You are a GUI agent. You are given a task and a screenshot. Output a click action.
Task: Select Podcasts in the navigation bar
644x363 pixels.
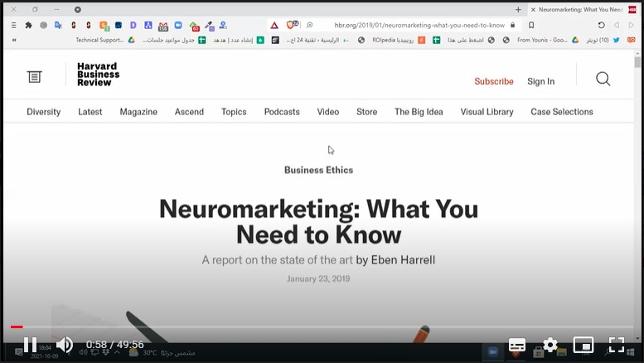(282, 112)
